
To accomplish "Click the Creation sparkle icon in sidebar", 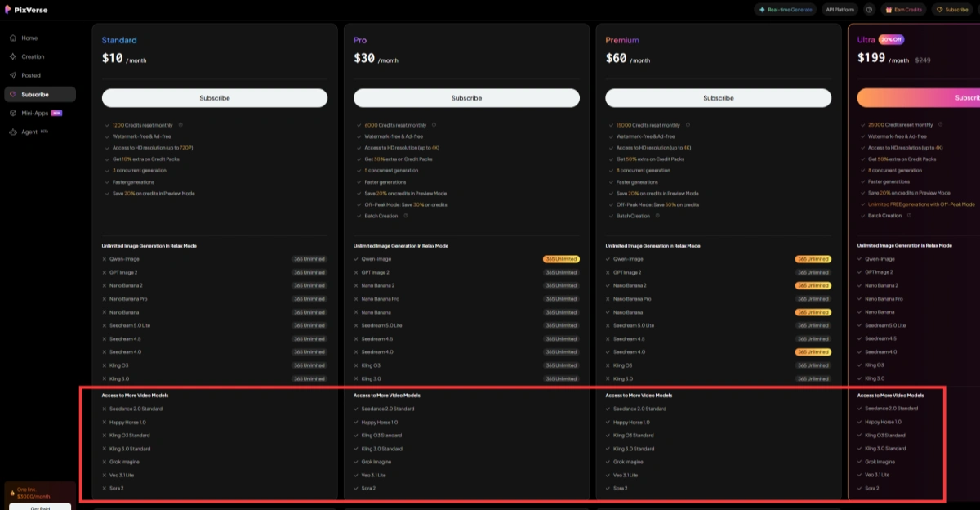I will (13, 57).
